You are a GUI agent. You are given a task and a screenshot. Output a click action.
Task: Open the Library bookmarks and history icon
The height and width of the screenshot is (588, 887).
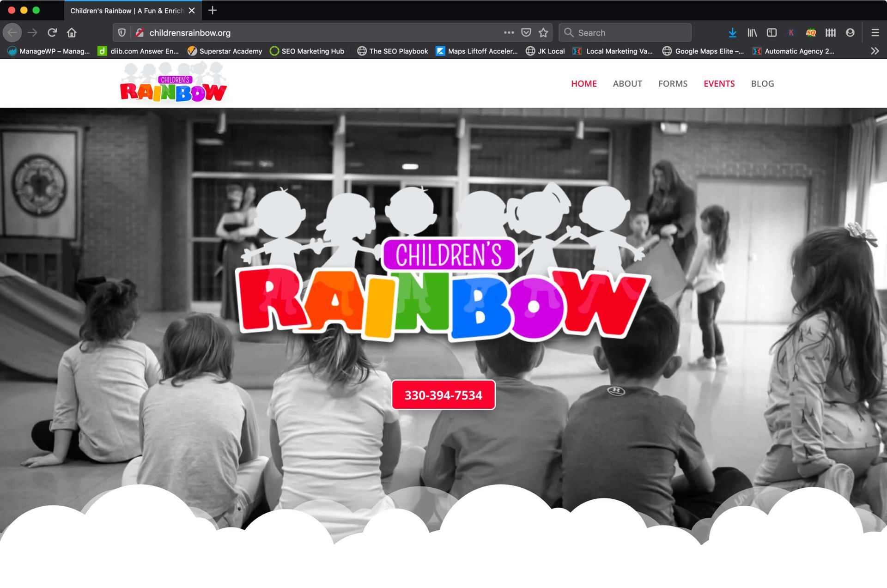tap(752, 33)
